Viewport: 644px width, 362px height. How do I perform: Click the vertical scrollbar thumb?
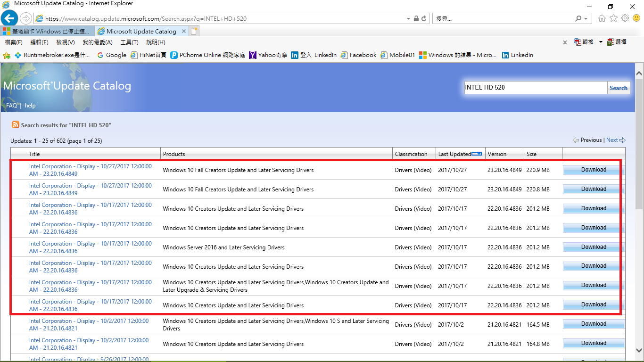pos(639,143)
